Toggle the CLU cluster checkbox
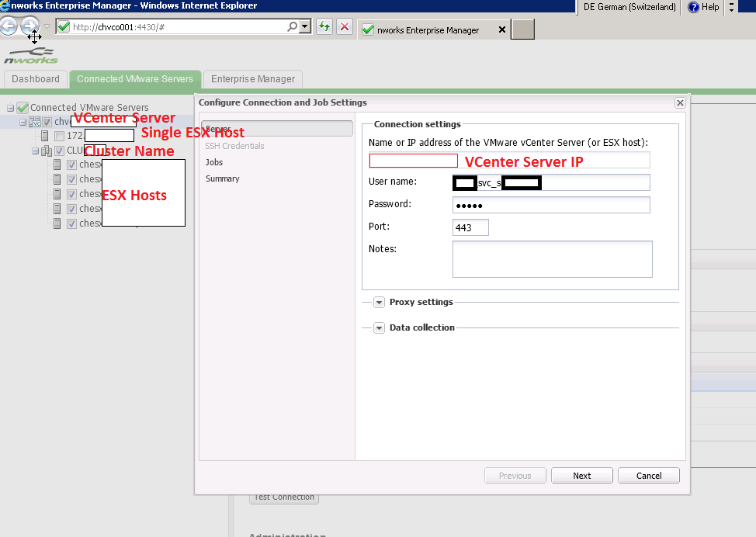This screenshot has width=756, height=537. (x=59, y=151)
